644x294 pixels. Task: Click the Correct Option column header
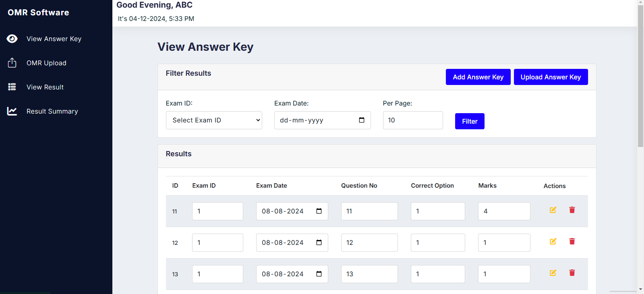click(x=432, y=186)
